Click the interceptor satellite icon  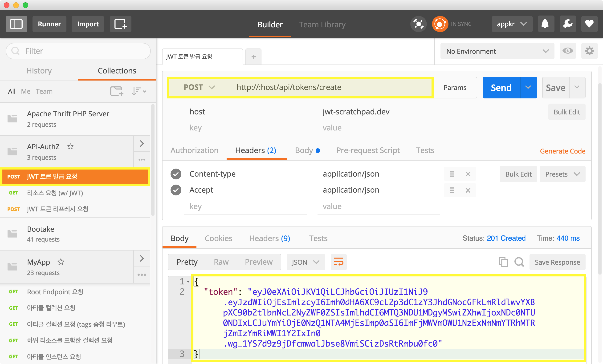pos(418,24)
